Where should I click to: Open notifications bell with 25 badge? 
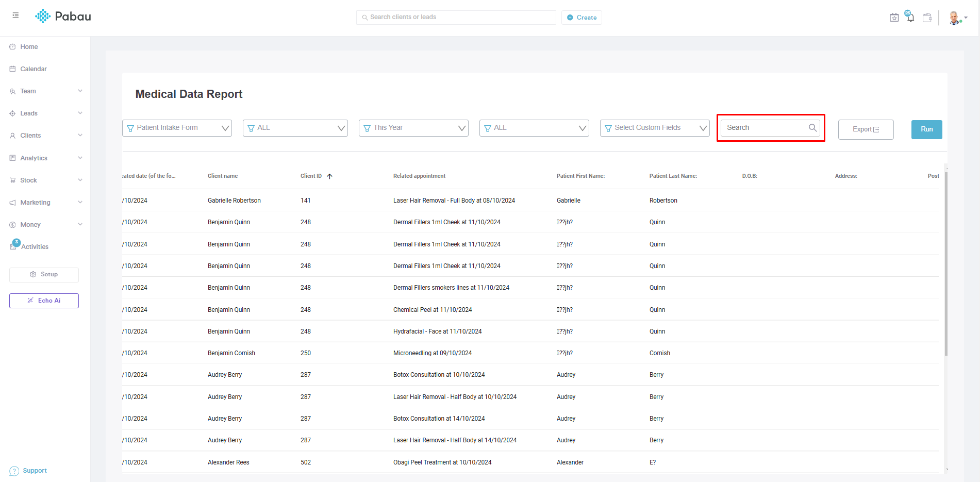coord(910,16)
